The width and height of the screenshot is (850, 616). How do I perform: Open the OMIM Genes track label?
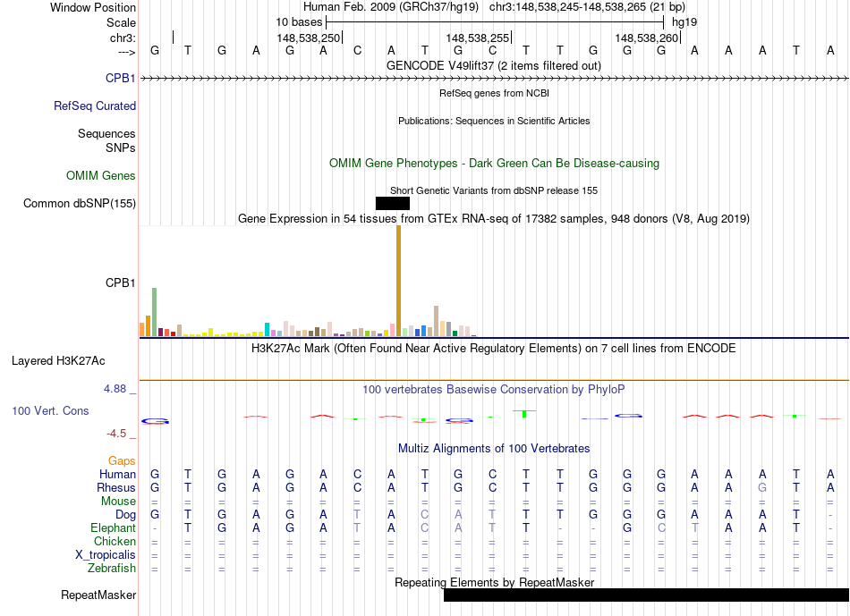(x=101, y=175)
